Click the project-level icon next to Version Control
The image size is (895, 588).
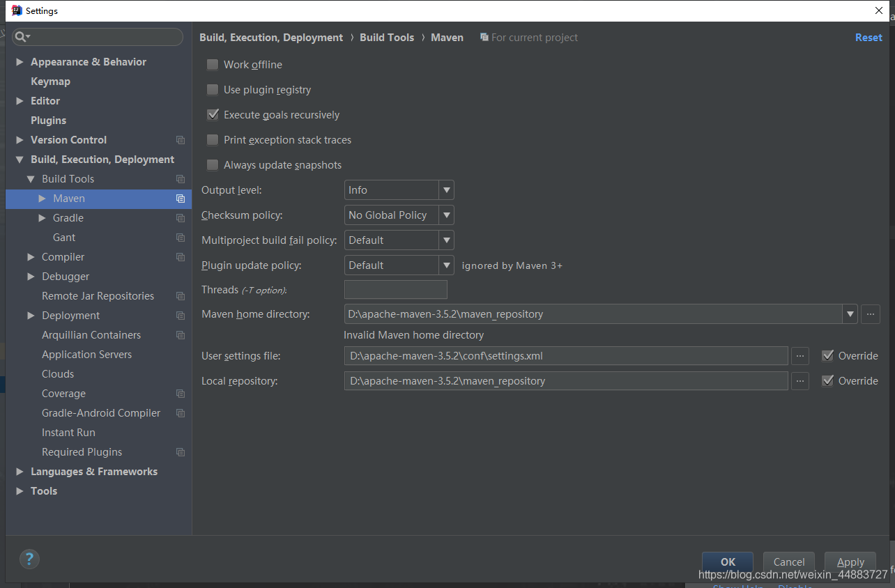pyautogui.click(x=181, y=140)
